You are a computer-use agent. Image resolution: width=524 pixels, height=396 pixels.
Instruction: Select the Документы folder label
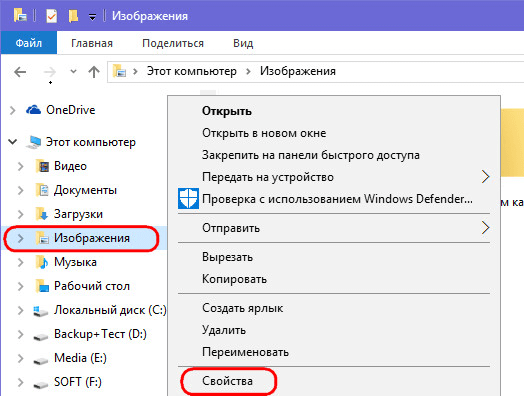click(x=85, y=190)
